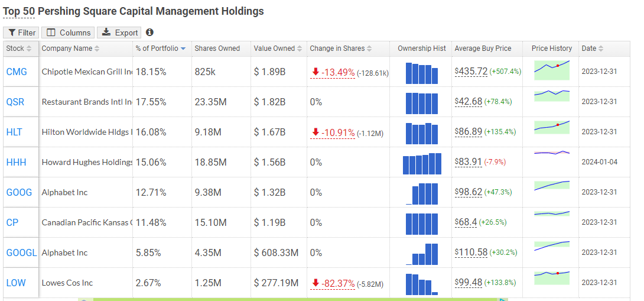Click the $68.4 average buy price

click(x=466, y=222)
